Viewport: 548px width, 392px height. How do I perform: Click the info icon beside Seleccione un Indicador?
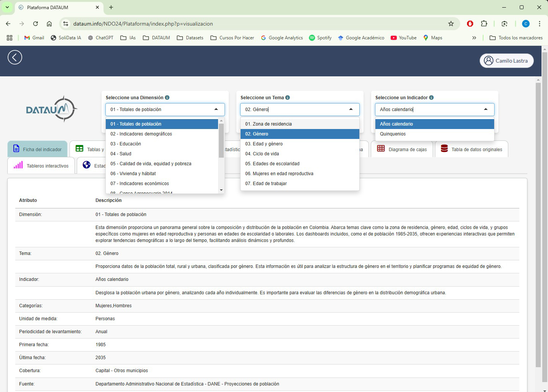point(431,98)
